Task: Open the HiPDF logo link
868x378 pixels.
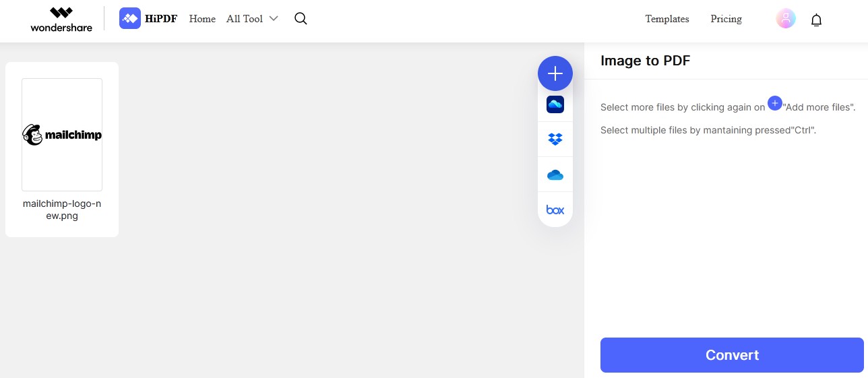Action: tap(148, 19)
